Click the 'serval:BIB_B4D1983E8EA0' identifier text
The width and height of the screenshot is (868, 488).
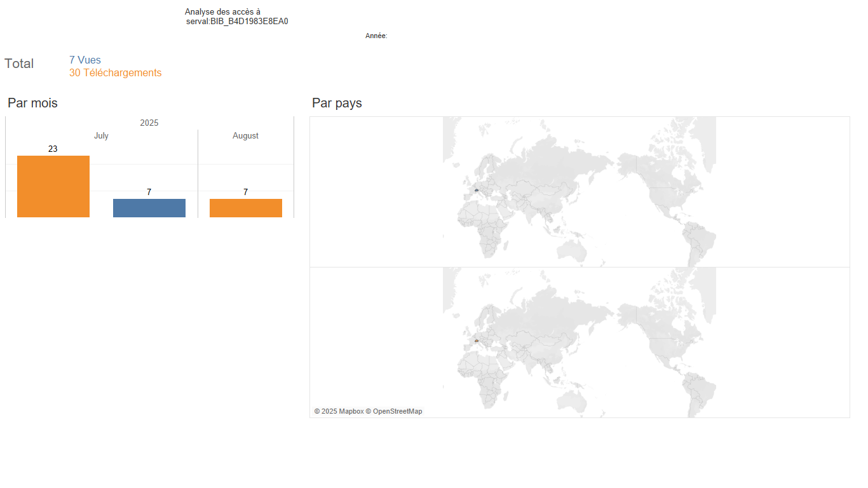coord(237,22)
